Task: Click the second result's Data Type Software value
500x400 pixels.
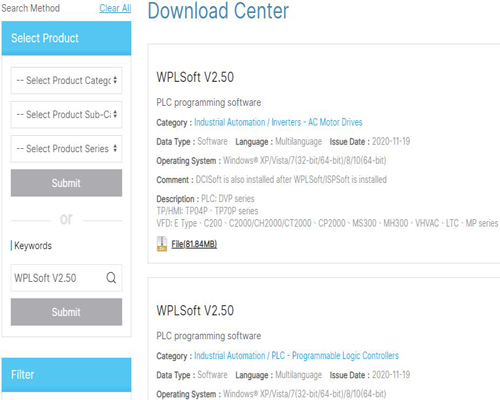Action: pyautogui.click(x=212, y=375)
